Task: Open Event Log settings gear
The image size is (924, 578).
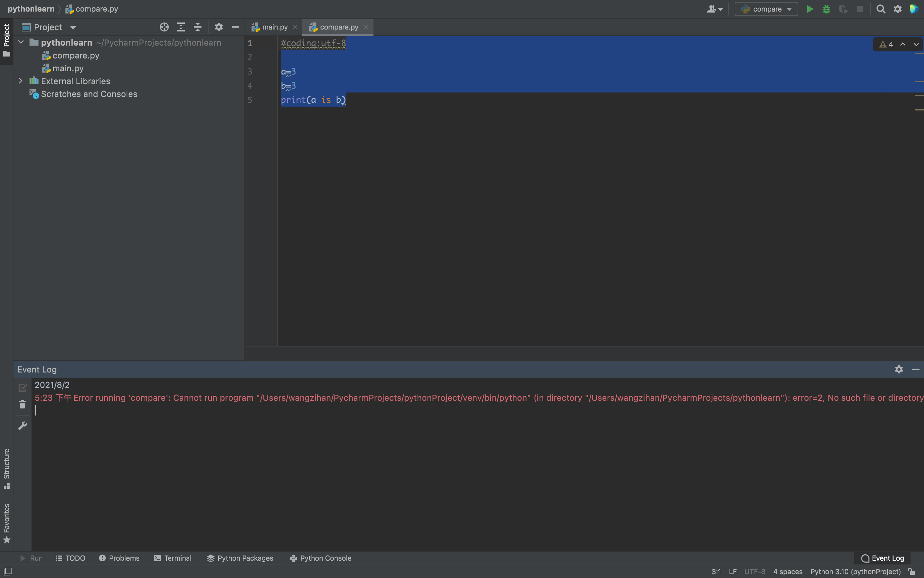Action: coord(899,369)
